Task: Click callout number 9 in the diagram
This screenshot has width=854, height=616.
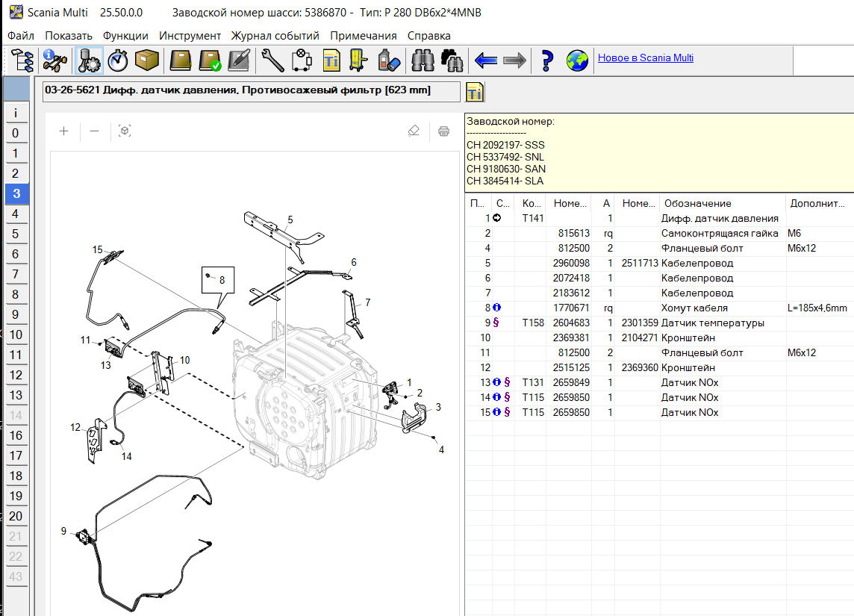Action: (63, 530)
